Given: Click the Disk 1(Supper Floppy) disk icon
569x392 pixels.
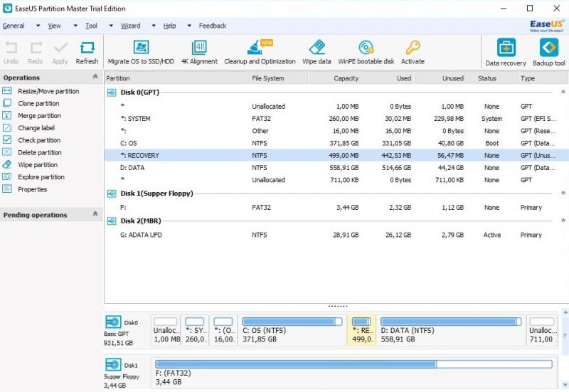Looking at the screenshot, I should coord(112,194).
